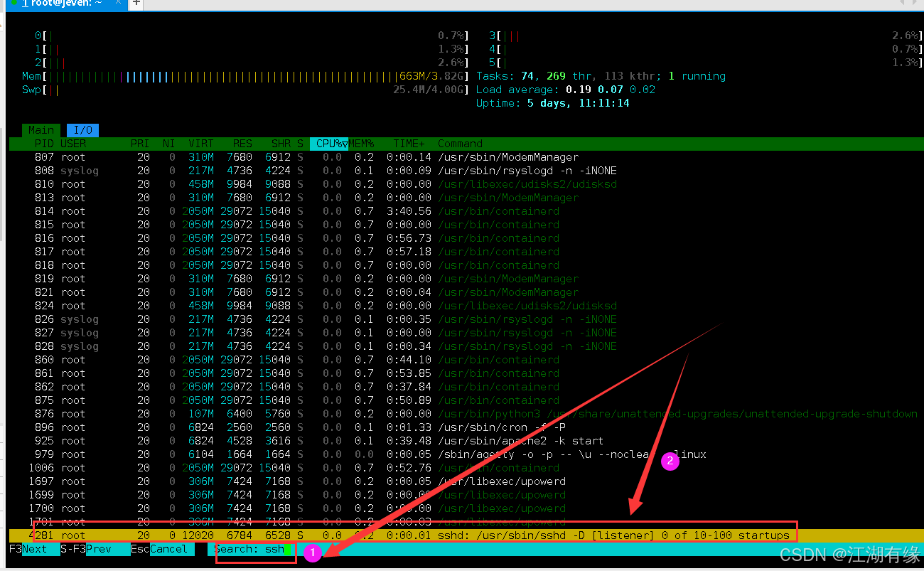The height and width of the screenshot is (571, 924).
Task: Click the highlighted CPU% sort column header
Action: 329,144
